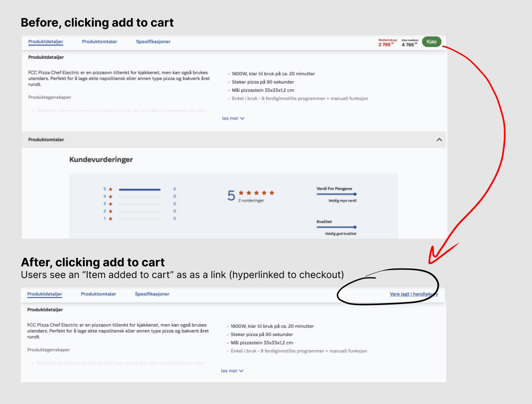Click the Kvalitet rating slider

click(x=337, y=227)
